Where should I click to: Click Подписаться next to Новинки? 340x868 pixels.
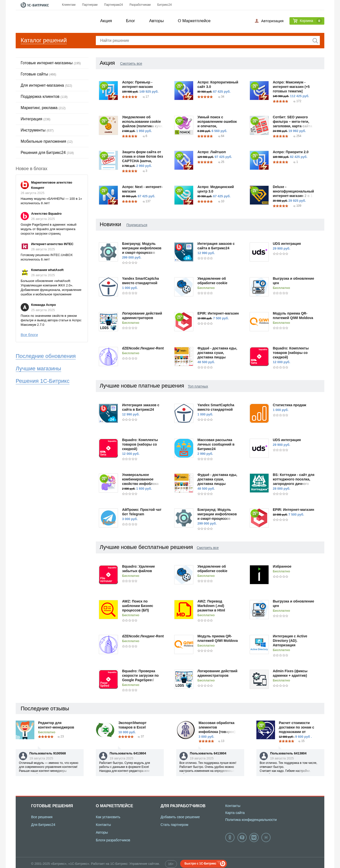pyautogui.click(x=137, y=225)
